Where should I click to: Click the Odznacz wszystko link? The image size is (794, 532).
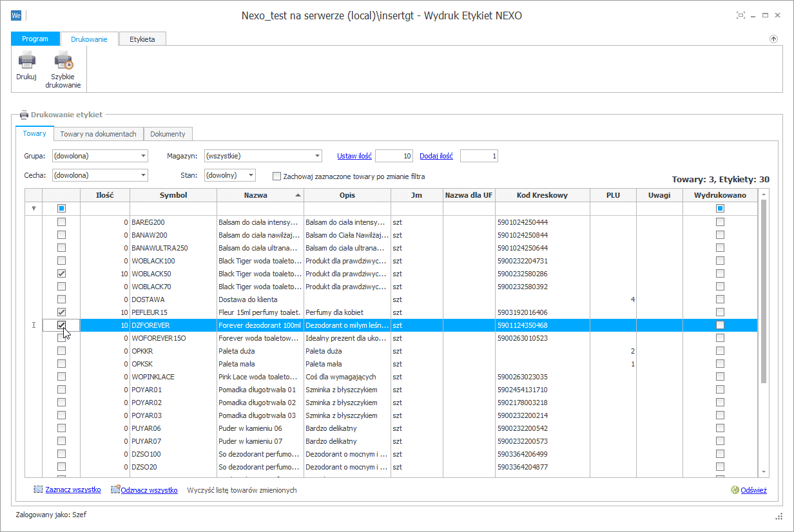tap(149, 490)
